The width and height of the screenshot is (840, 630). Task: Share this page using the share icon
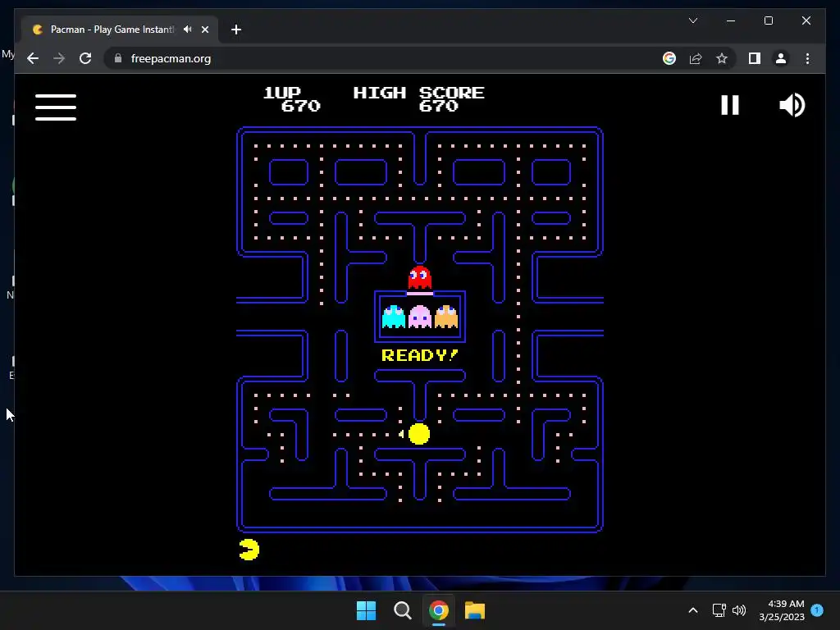click(x=696, y=58)
